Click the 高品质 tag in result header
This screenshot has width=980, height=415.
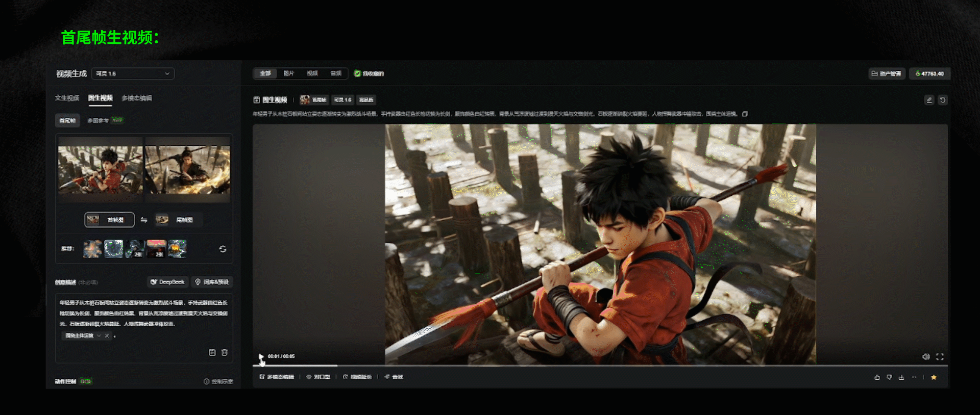tap(366, 100)
